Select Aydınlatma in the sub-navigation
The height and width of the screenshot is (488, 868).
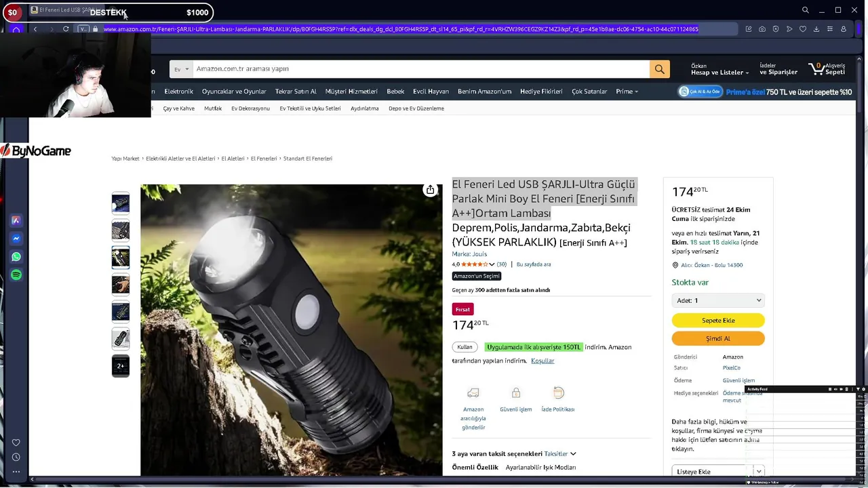click(365, 108)
